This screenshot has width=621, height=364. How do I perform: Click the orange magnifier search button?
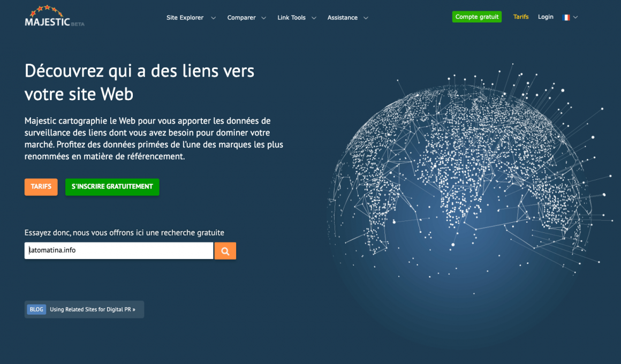click(x=225, y=251)
